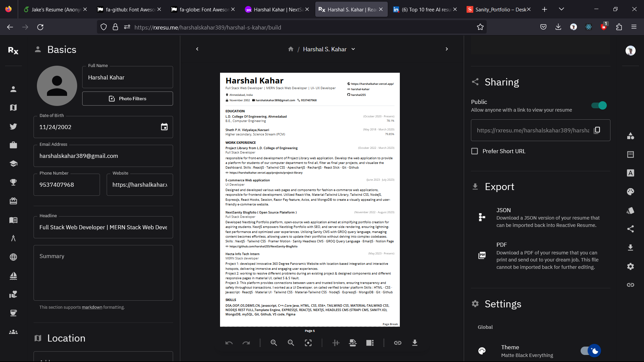Click the right chevron beside the resume preview

coord(447,49)
